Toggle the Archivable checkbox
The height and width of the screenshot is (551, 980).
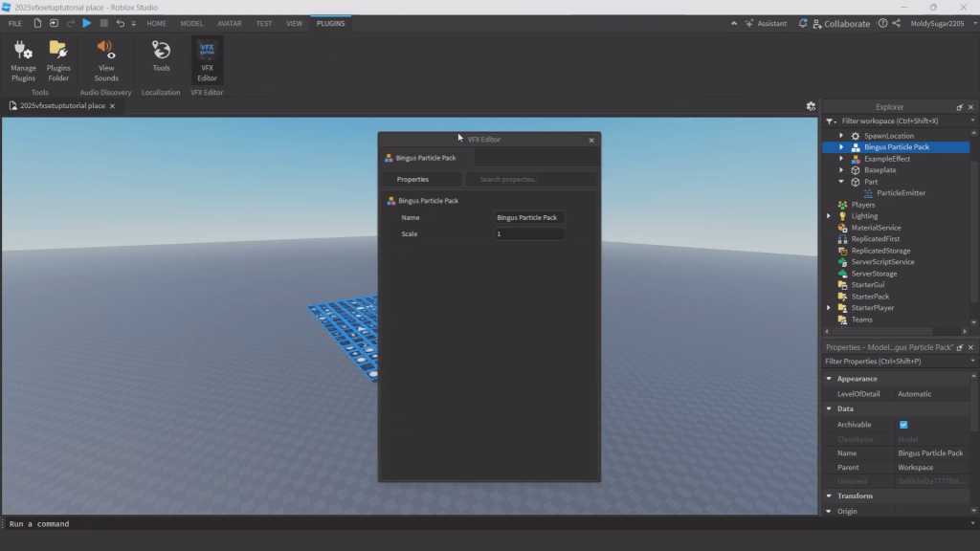point(903,425)
